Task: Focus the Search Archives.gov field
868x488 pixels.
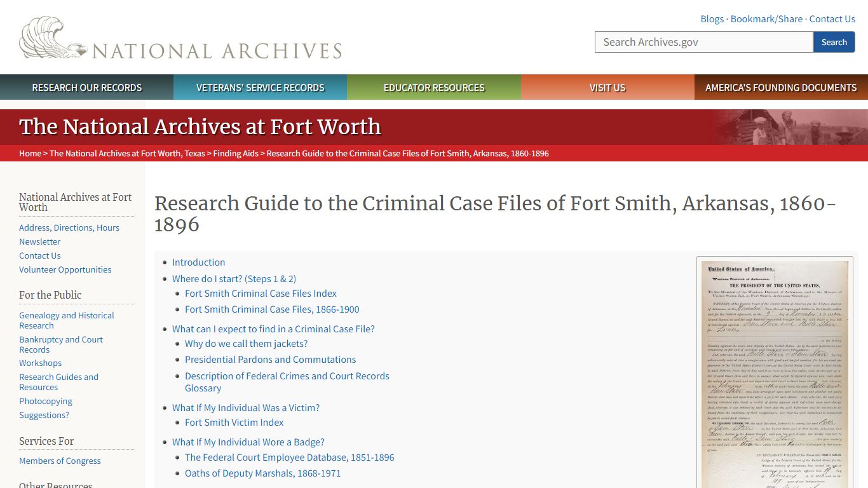Action: tap(704, 42)
